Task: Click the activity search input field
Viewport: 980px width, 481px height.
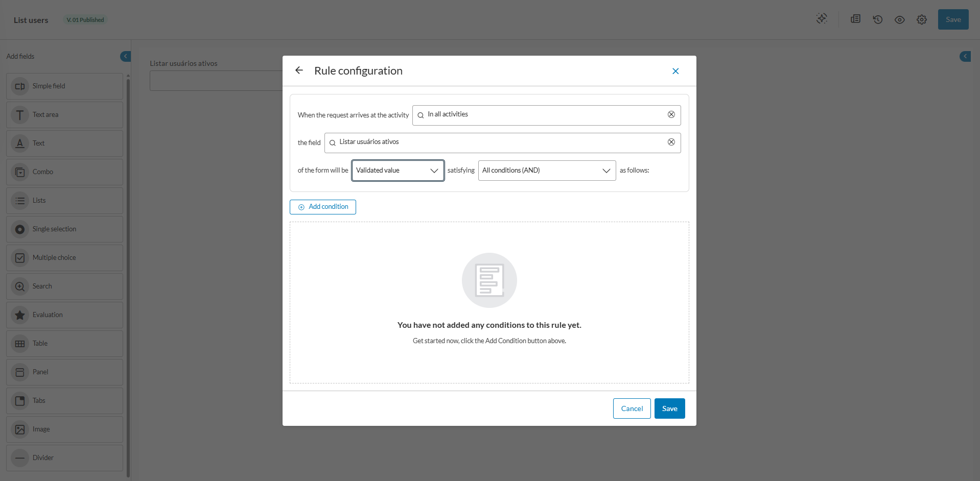Action: [542, 115]
